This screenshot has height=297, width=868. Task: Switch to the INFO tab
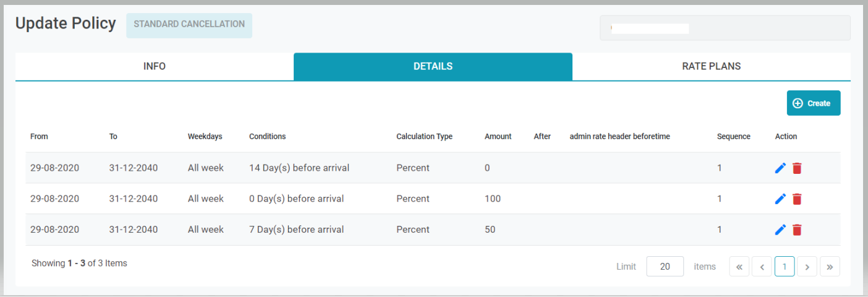pyautogui.click(x=155, y=66)
